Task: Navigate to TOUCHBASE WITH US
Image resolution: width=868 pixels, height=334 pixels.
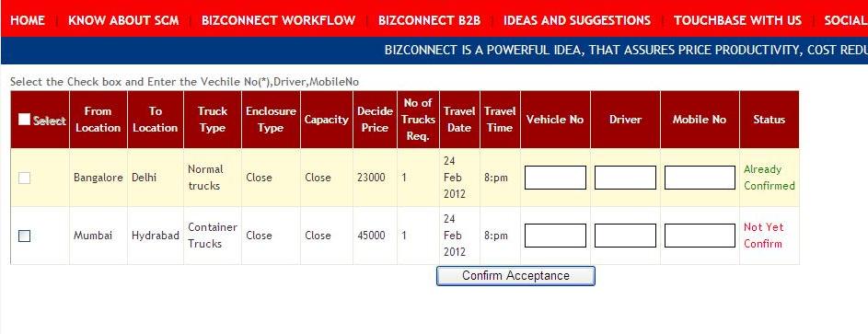Action: tap(737, 20)
